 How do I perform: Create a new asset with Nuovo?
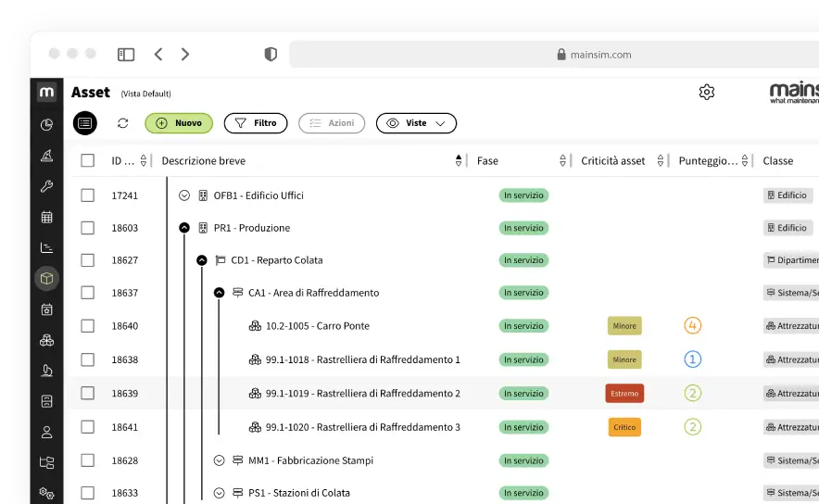click(179, 123)
